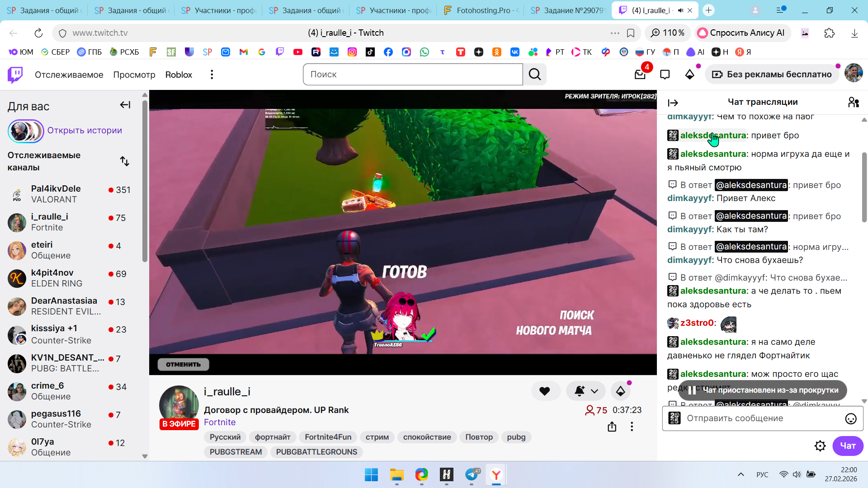Click the chat panel scrollbar
Image resolution: width=868 pixels, height=488 pixels.
pyautogui.click(x=864, y=188)
